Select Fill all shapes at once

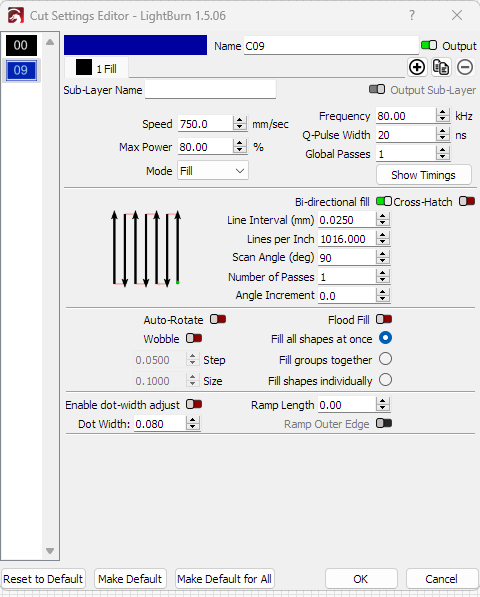coord(385,338)
